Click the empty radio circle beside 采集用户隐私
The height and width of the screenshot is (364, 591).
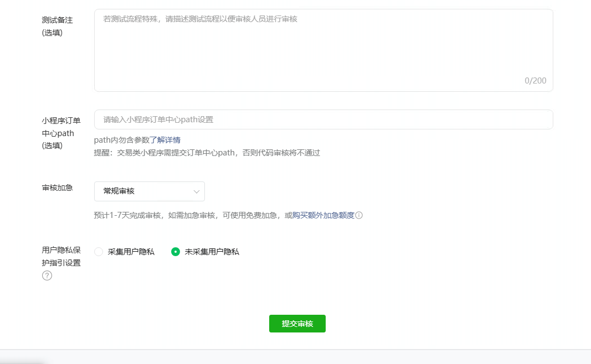[99, 251]
